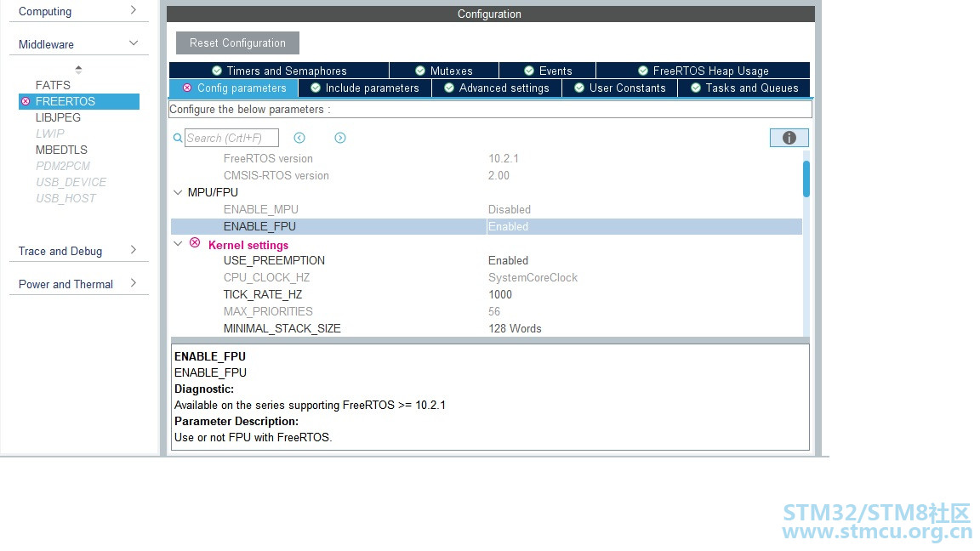980x551 pixels.
Task: Switch to Tasks and Queues tab
Action: [x=744, y=88]
